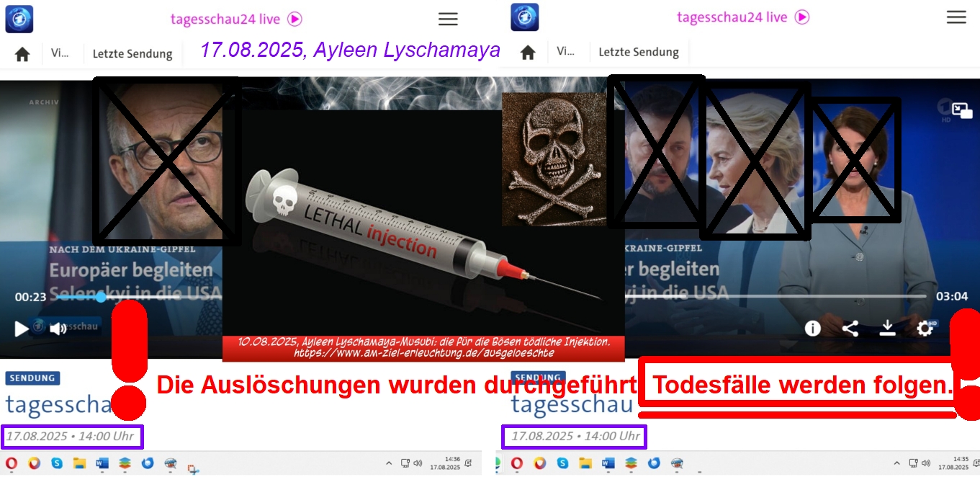This screenshot has width=980, height=477.
Task: Download the video via the download icon
Action: [x=887, y=329]
